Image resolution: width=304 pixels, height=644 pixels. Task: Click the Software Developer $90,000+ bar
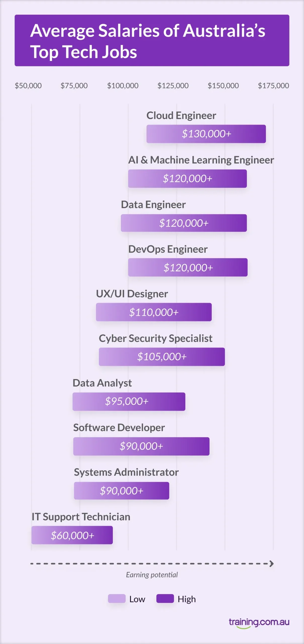[x=141, y=446]
